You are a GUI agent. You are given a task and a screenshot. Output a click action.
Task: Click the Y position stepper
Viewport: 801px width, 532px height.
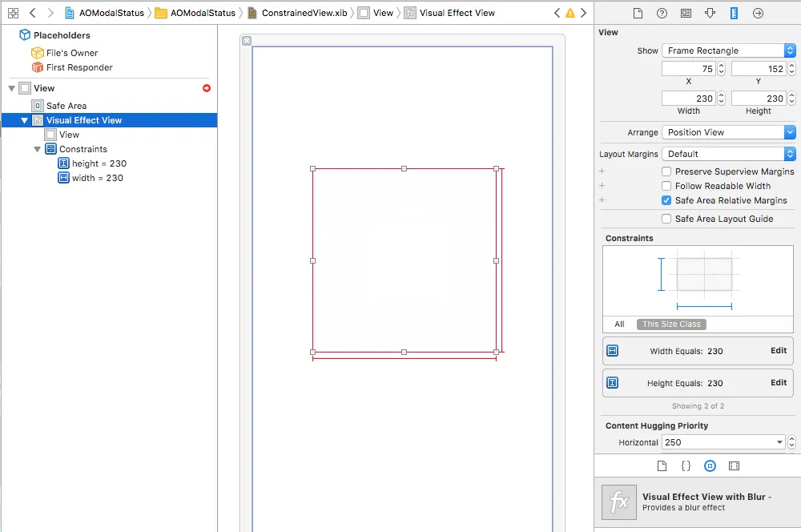pos(791,68)
